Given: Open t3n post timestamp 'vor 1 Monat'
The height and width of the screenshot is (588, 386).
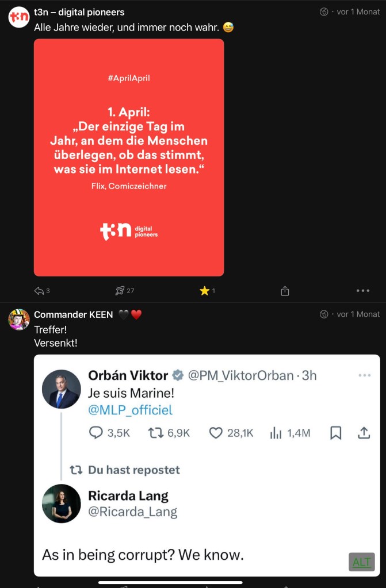Looking at the screenshot, I should [x=358, y=12].
